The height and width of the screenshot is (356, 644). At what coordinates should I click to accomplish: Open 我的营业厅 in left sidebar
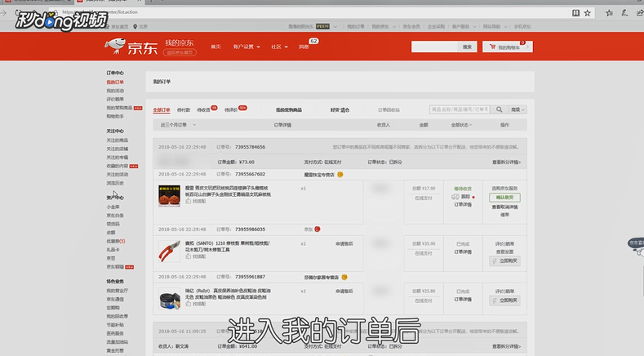(117, 291)
